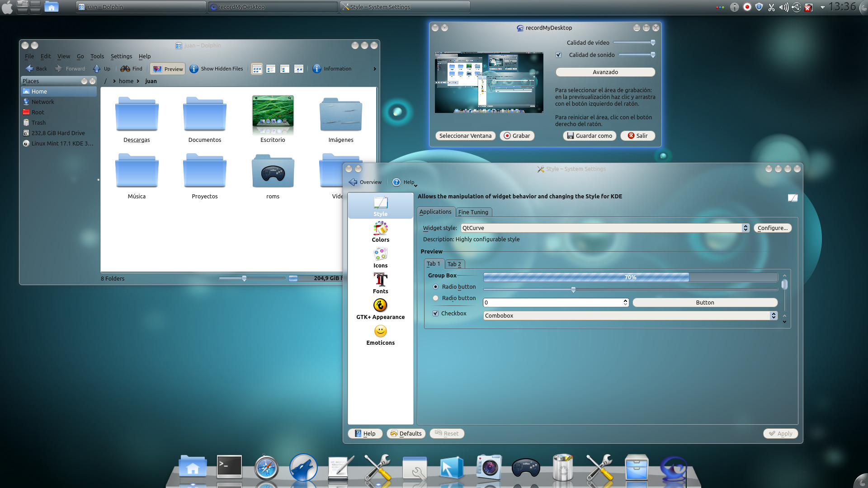
Task: Click Show Hidden Files toolbar button
Action: [216, 69]
